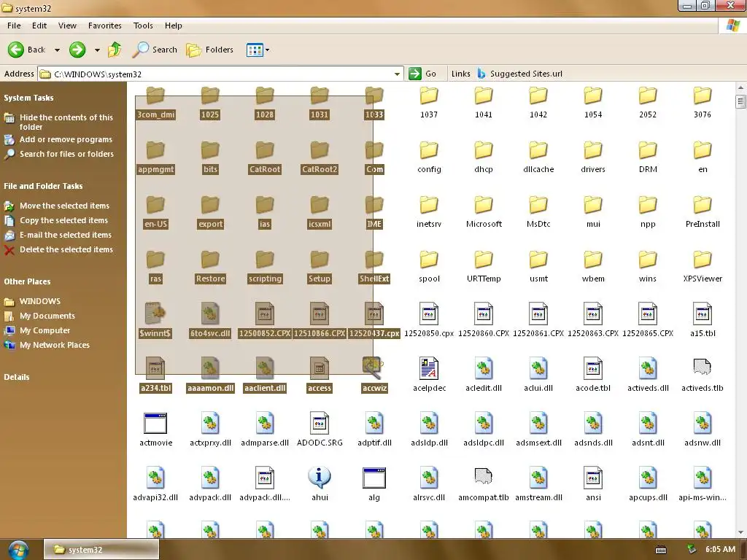
Task: Click the taskbar clock showing 6:05 AM
Action: tap(720, 550)
